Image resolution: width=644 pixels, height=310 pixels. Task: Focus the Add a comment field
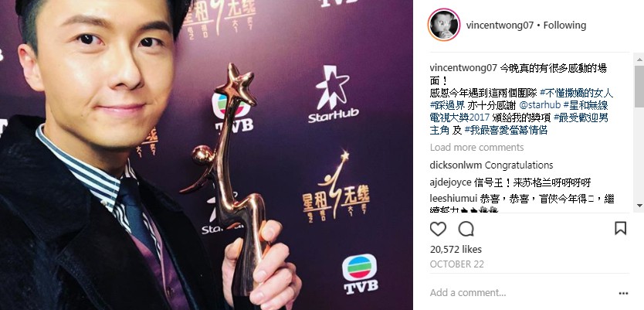point(521,293)
